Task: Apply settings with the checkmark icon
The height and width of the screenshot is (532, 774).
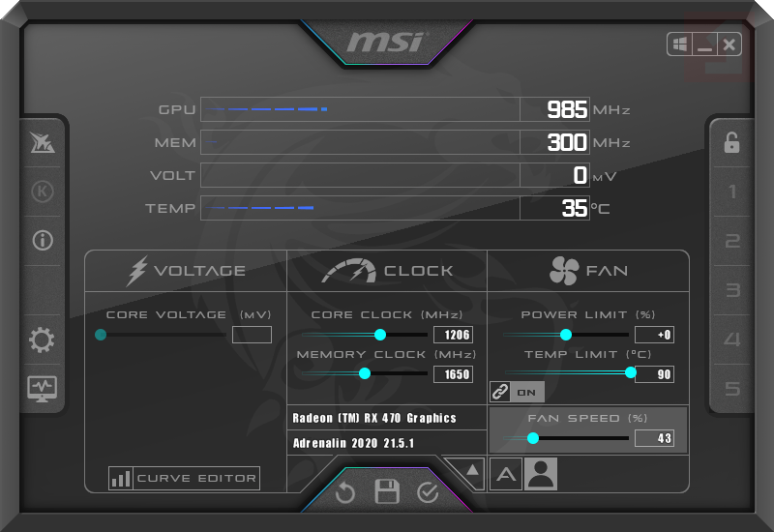Action: [x=428, y=492]
